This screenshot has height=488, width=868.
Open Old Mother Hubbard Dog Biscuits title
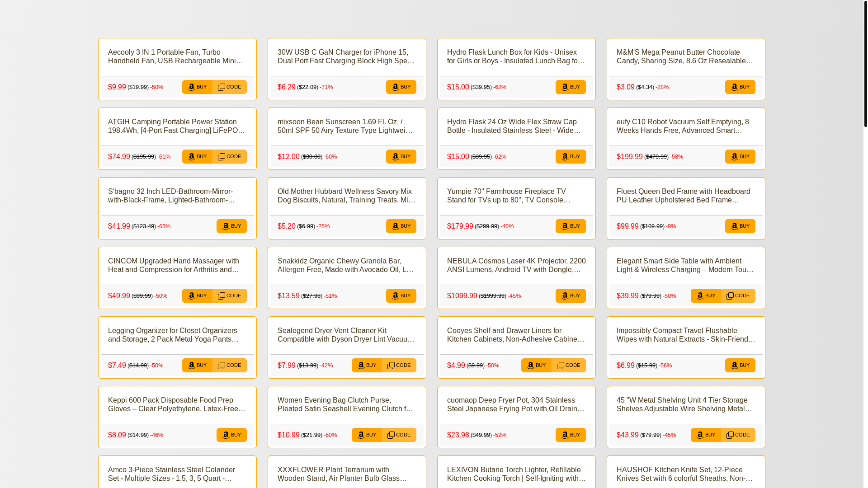click(347, 196)
